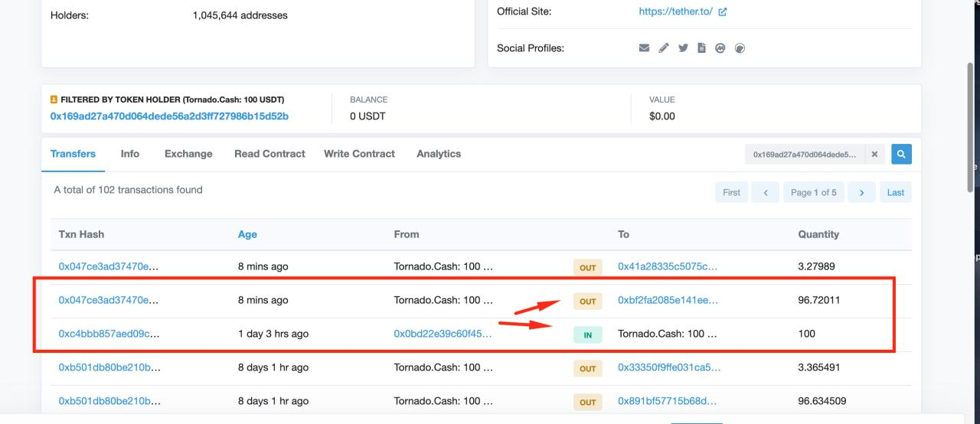980x424 pixels.
Task: Go to the previous page with the chevron
Action: pos(765,193)
